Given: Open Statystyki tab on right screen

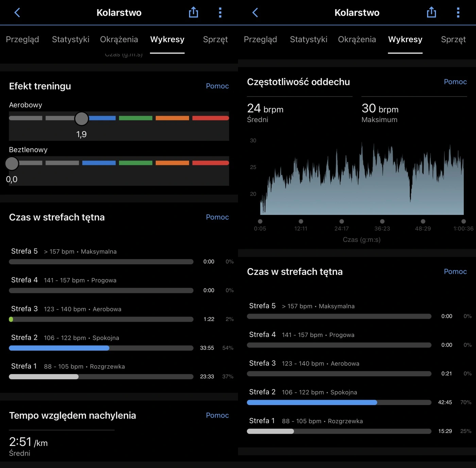Looking at the screenshot, I should [308, 39].
